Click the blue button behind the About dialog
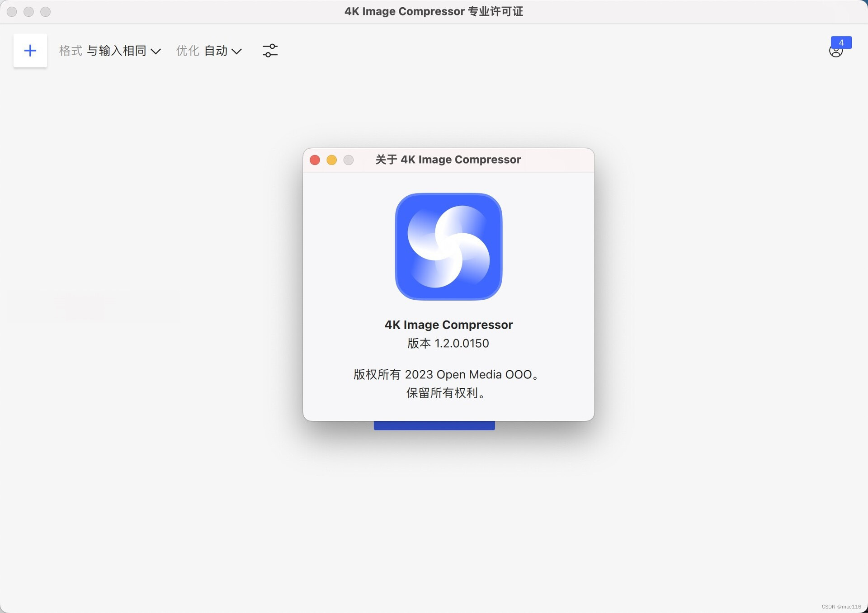Viewport: 868px width, 613px height. pos(434,426)
